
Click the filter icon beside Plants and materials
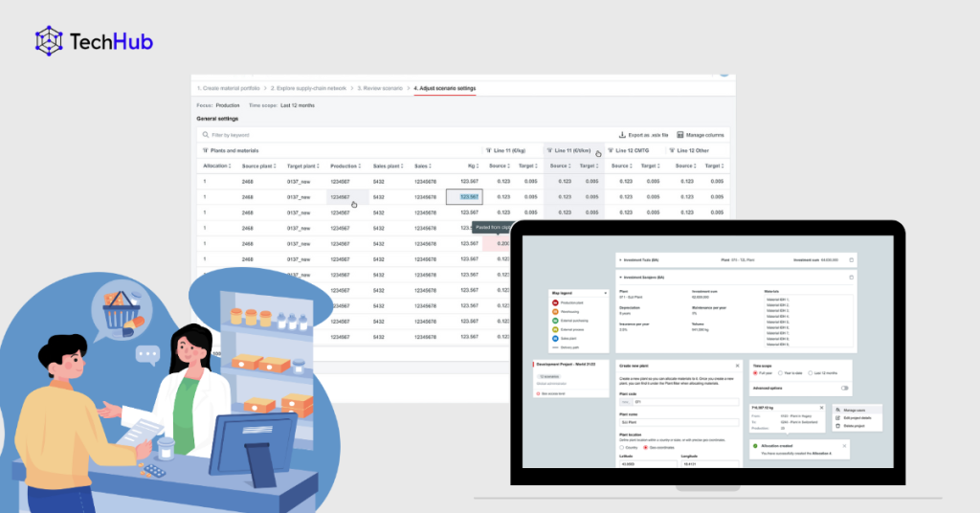tap(205, 150)
